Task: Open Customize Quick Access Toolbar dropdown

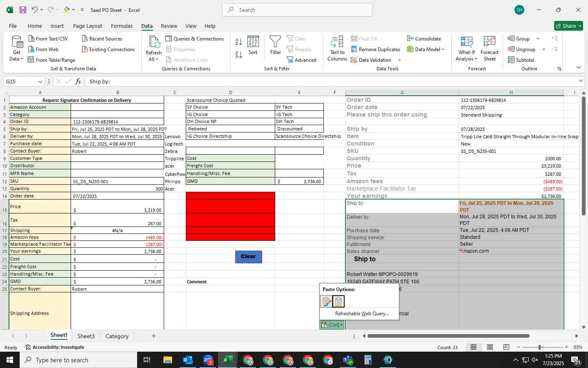Action: coord(82,10)
